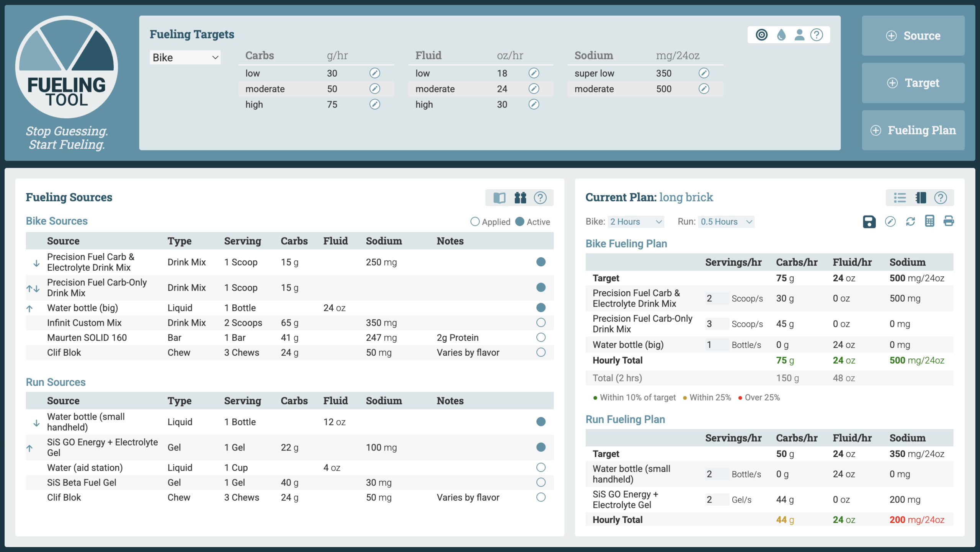
Task: Click the target bullseye icon in Fueling Targets
Action: pyautogui.click(x=761, y=35)
